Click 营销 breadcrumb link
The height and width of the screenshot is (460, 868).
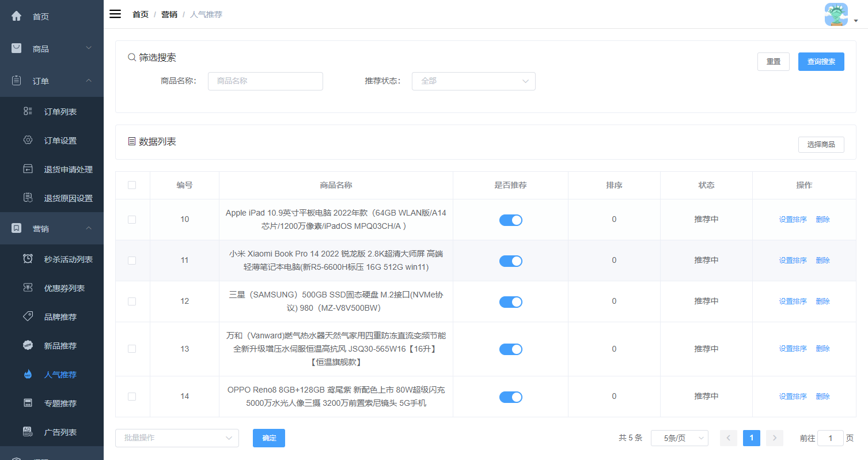tap(169, 14)
